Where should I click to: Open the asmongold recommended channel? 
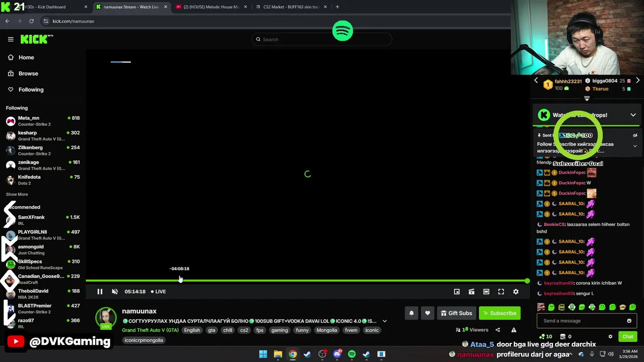(43, 250)
